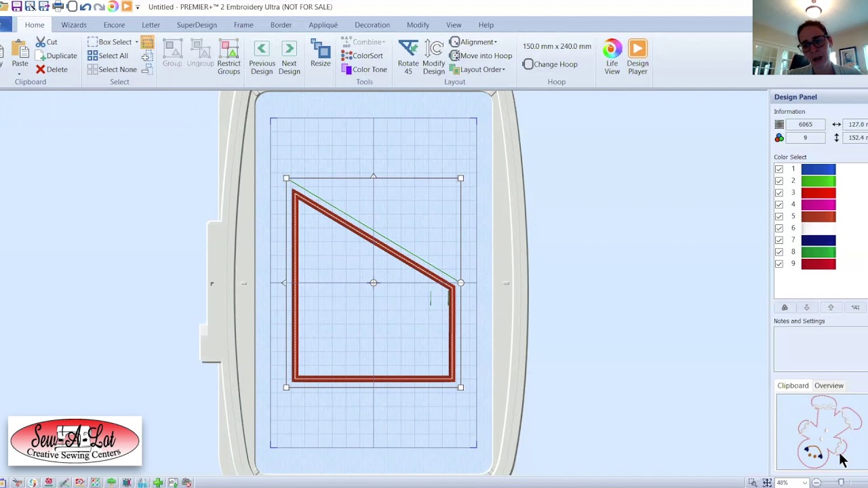Click Move into Hoop
Screen dimensions: 868x488
[x=481, y=56]
